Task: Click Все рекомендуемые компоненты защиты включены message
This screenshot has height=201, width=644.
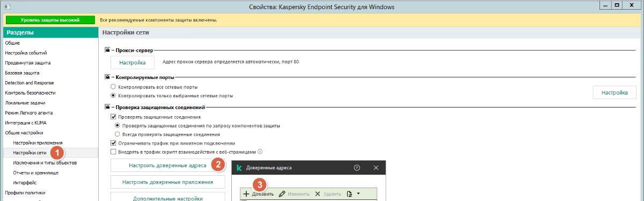Action: coord(158,20)
